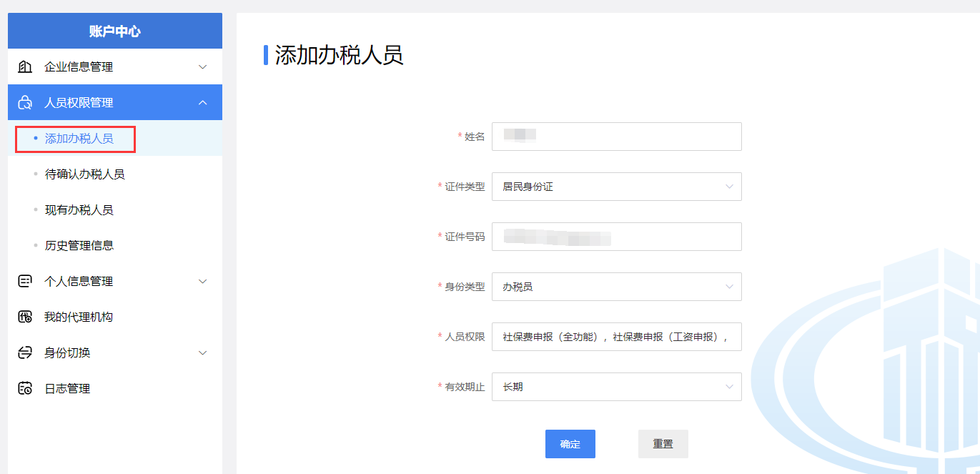Screen dimensions: 980x474
Task: Click the 人员权限管理 sidebar icon
Action: 25,103
